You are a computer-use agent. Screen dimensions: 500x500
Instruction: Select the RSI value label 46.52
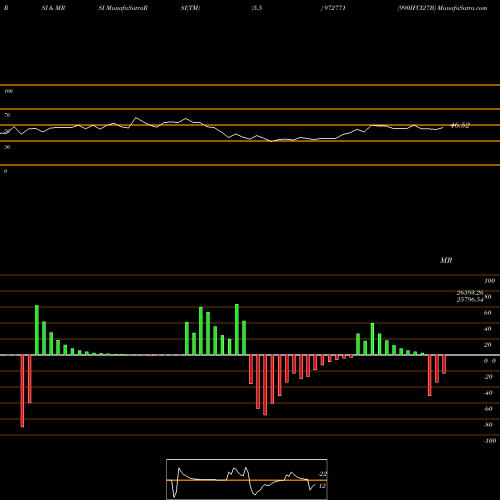(460, 125)
